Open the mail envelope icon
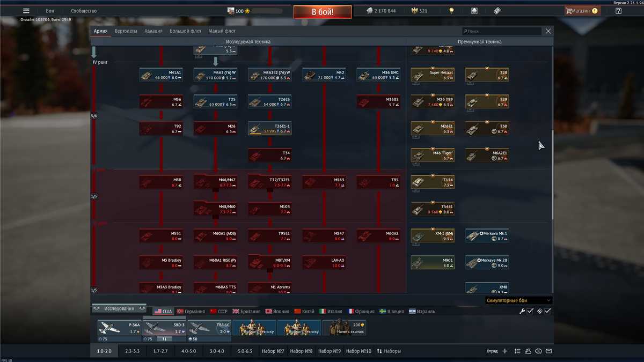644x362 pixels. [549, 351]
